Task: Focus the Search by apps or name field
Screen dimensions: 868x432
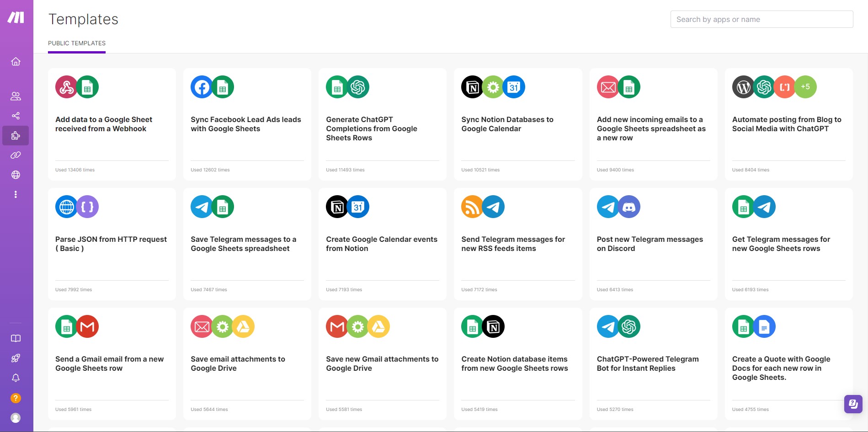Action: pos(761,19)
